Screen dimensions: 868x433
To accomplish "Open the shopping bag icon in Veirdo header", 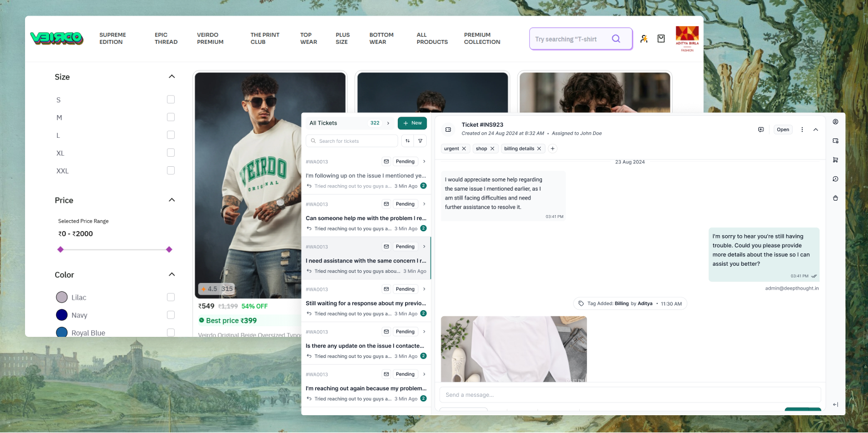I will [x=661, y=39].
